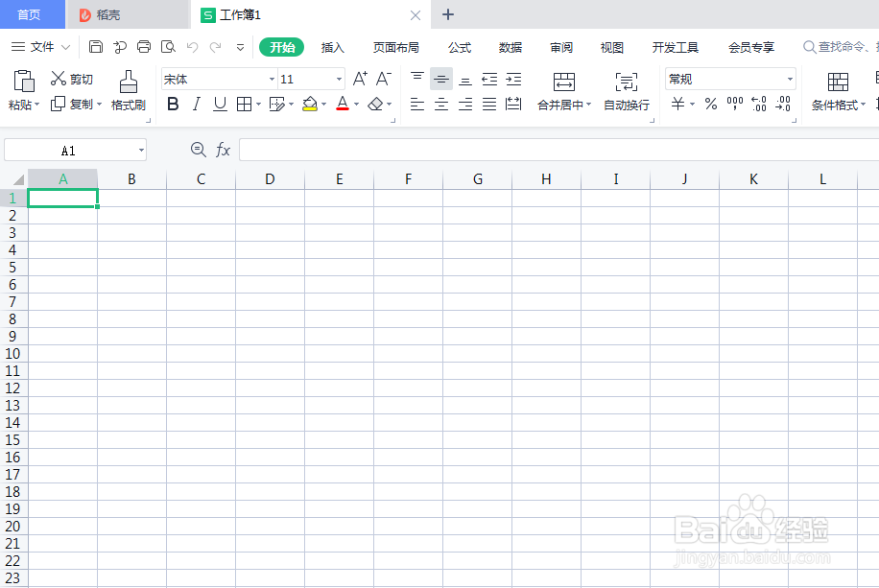Switch to 公式 ribbon tab

coord(459,48)
